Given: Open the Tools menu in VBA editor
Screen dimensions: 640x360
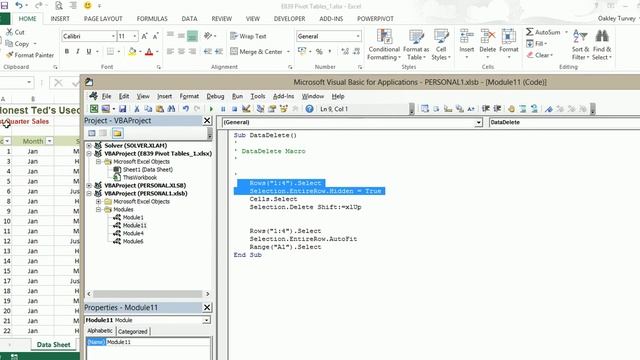Looking at the screenshot, I should point(258,96).
